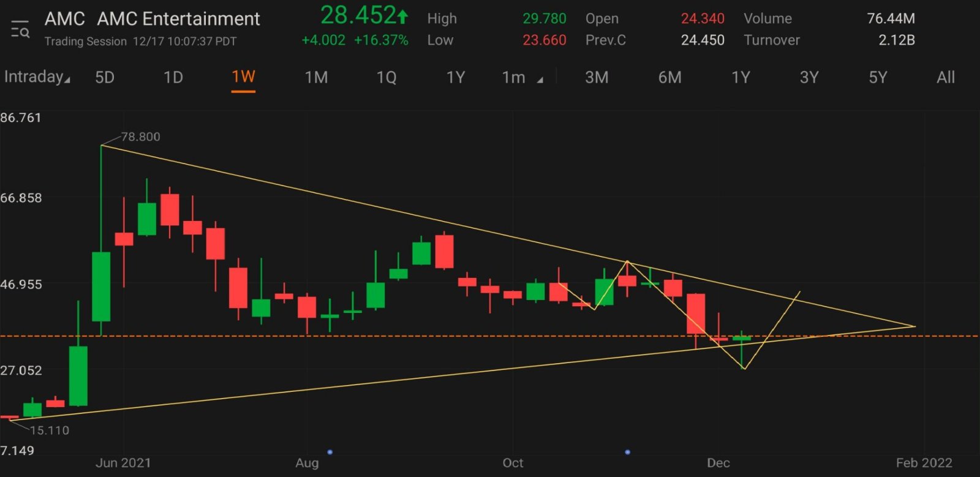This screenshot has height=477, width=980.
Task: Switch to the 5D chart tab
Action: pyautogui.click(x=105, y=78)
